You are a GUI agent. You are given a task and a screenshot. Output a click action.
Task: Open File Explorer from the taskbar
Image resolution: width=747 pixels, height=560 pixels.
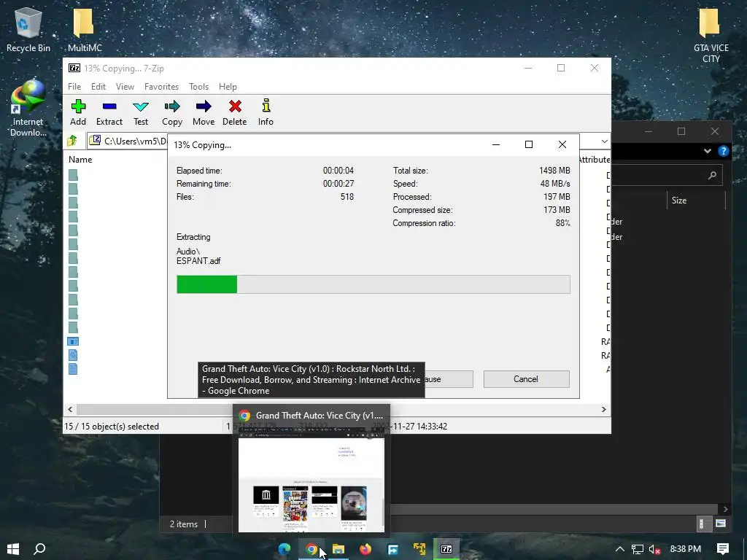coord(338,549)
